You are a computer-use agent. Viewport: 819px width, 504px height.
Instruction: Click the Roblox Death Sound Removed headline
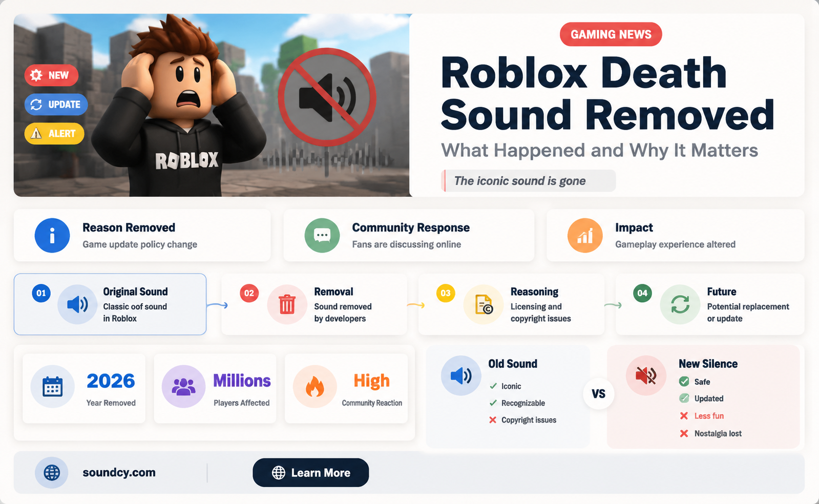[607, 94]
